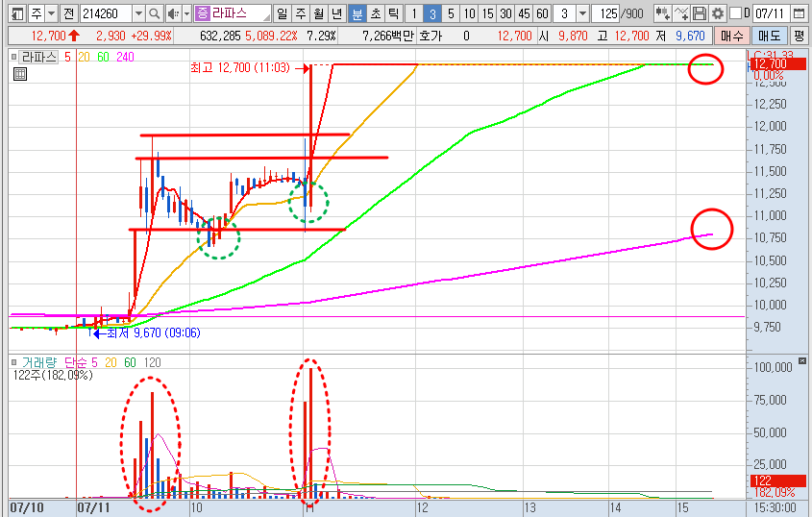Click the candle count field 125
Viewport: 812px width, 517px height.
point(605,13)
